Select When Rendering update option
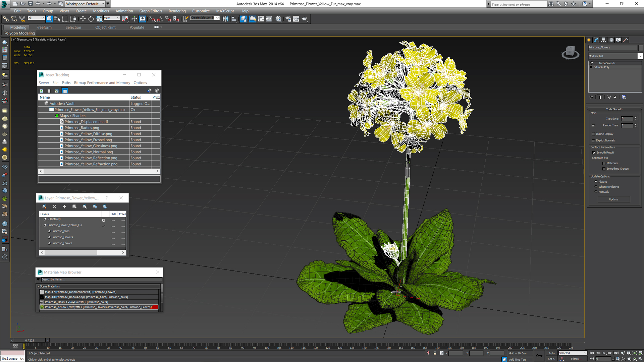The height and width of the screenshot is (362, 644). (596, 187)
